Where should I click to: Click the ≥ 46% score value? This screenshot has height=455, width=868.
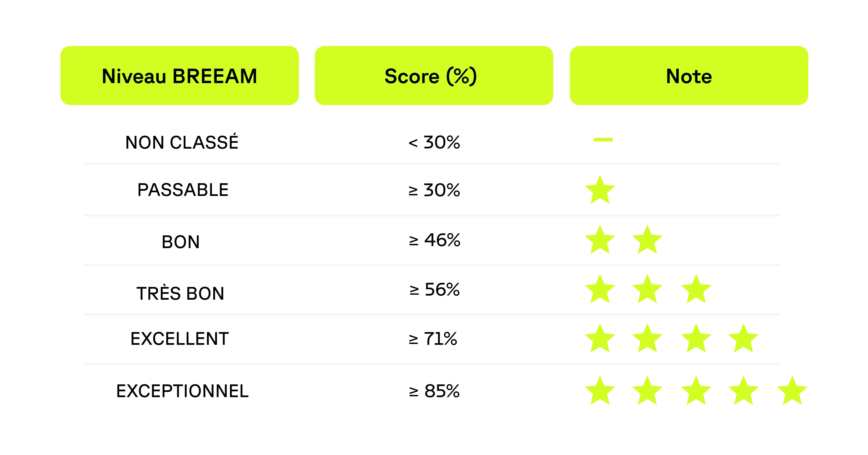[434, 241]
